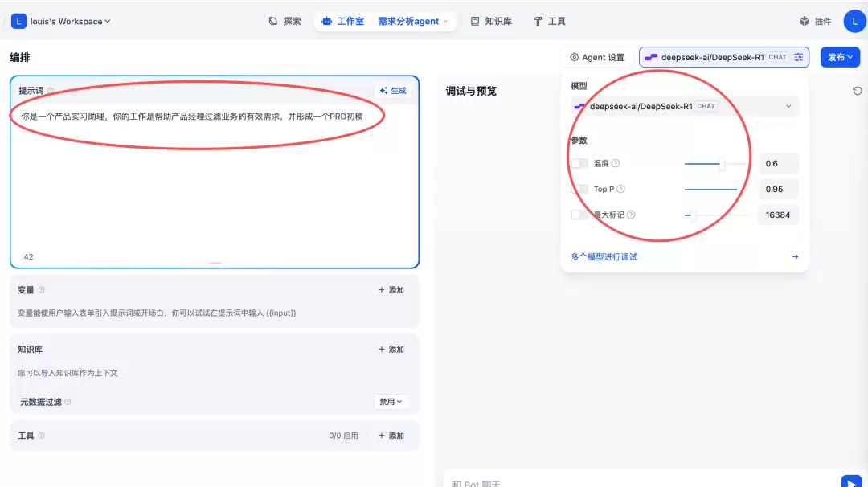The height and width of the screenshot is (487, 868).
Task: Click the prompt character count 42
Action: coord(28,257)
